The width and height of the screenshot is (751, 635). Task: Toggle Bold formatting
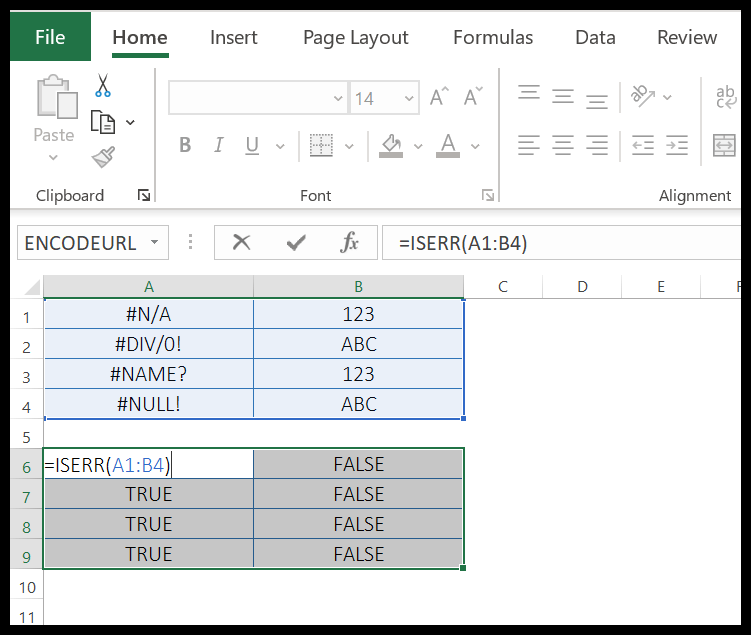tap(185, 146)
